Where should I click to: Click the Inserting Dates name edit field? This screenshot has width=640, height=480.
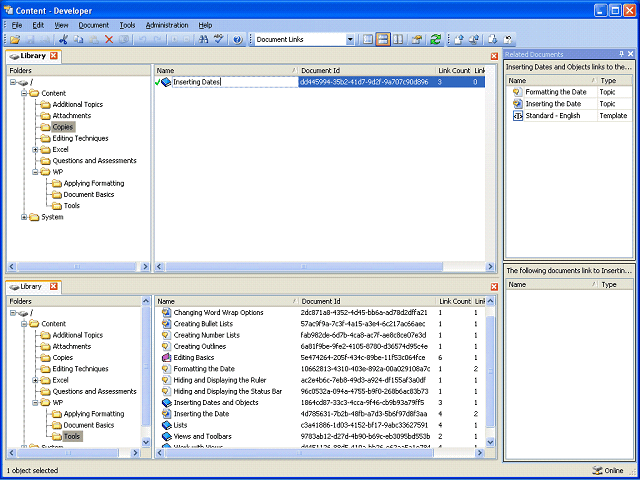point(235,82)
